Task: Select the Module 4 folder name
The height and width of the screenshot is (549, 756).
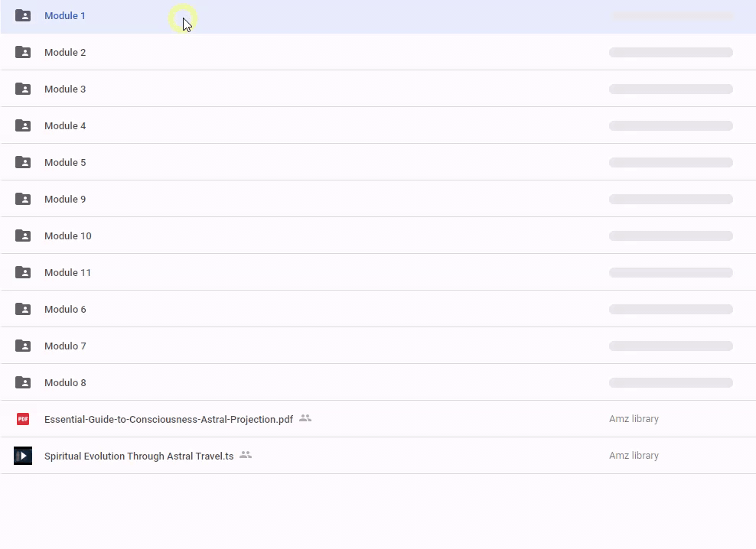Action: [x=65, y=126]
